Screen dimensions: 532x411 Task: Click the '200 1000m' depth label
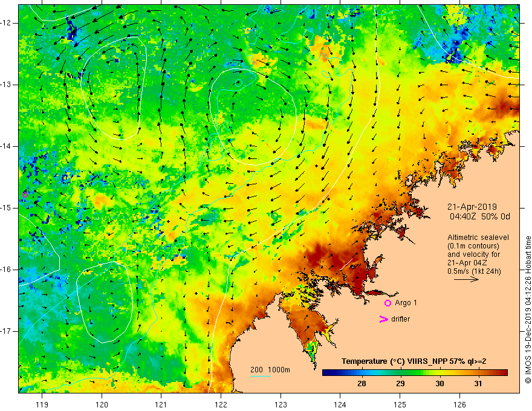270,370
